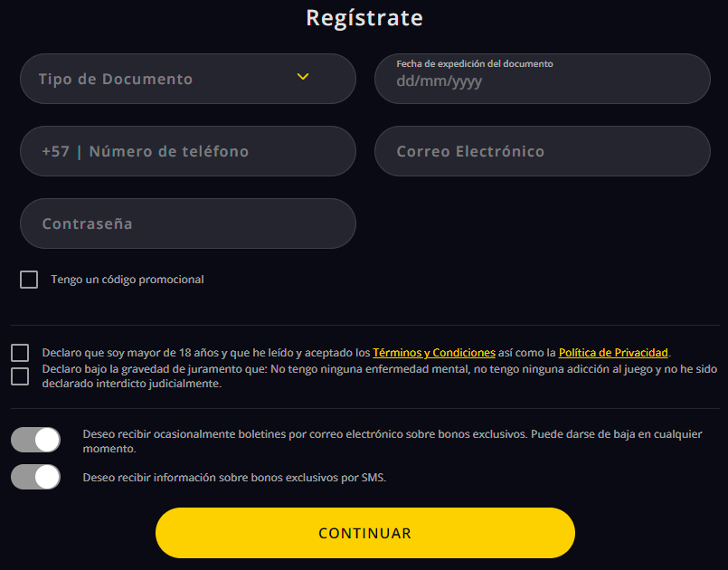Click the Regístrate heading
The height and width of the screenshot is (570, 728).
[x=364, y=18]
